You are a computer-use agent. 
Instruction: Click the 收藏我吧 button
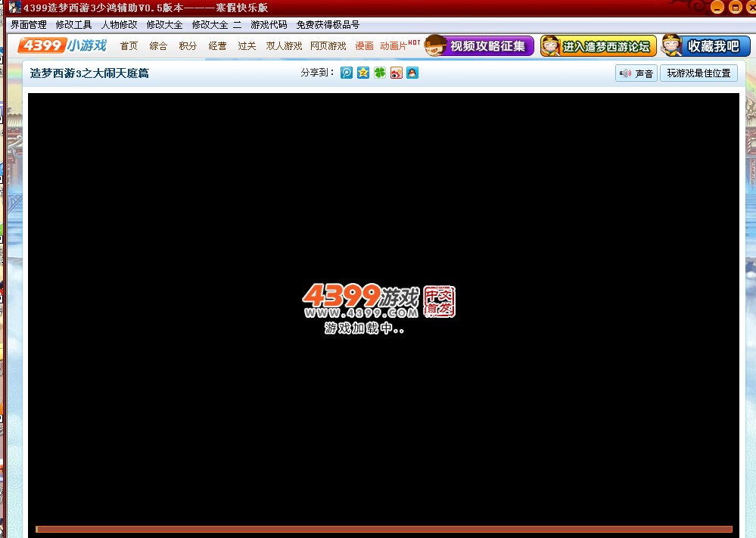[706, 46]
